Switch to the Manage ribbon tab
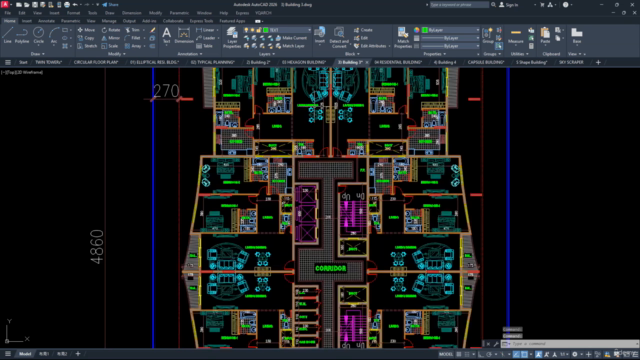The width and height of the screenshot is (640, 360). point(109,21)
